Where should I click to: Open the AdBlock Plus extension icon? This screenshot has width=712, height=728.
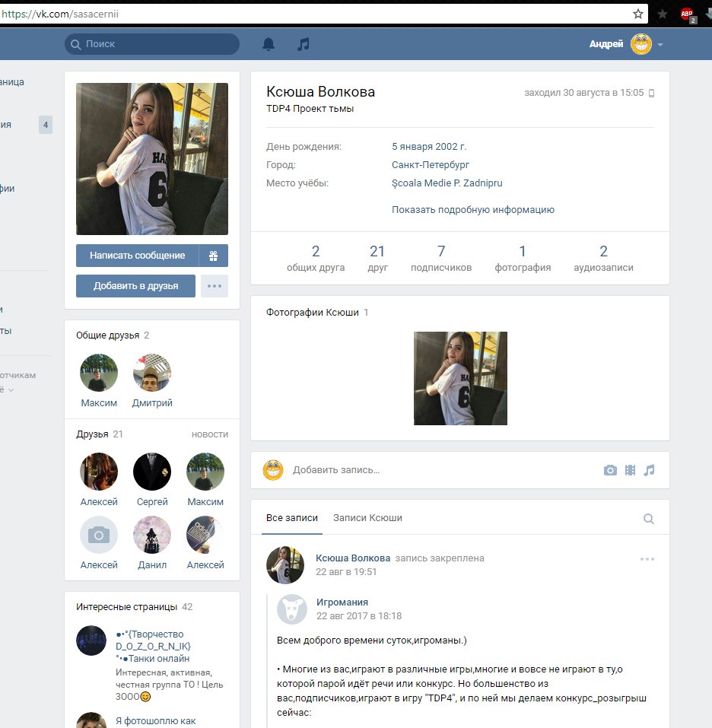click(687, 14)
